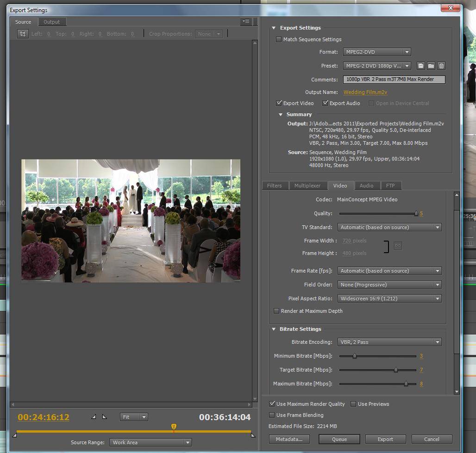
Task: Click the left work area start handle
Action: coord(14,435)
